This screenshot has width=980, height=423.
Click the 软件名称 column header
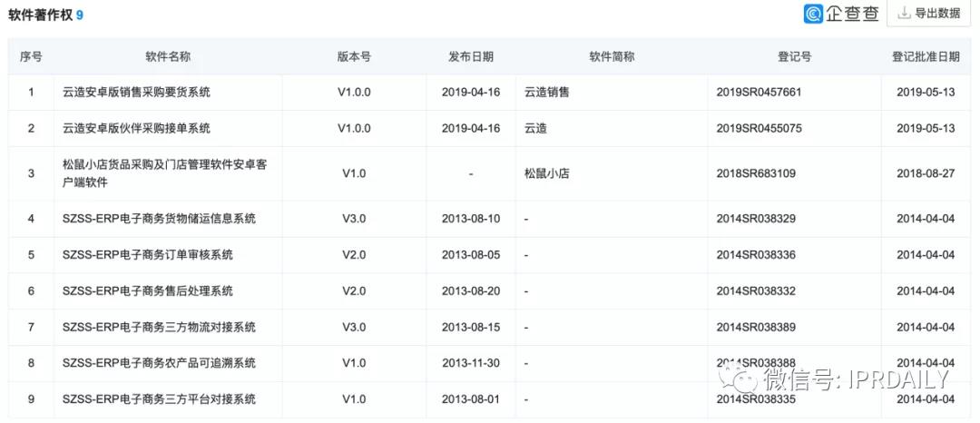(168, 57)
